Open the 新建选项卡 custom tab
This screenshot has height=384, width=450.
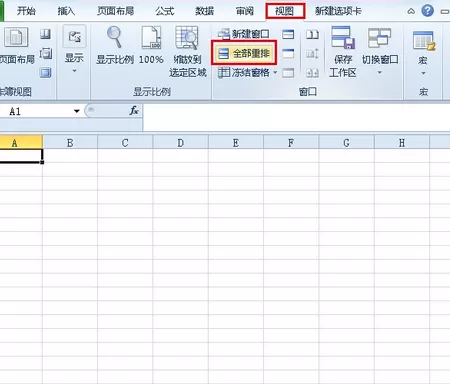click(x=338, y=11)
